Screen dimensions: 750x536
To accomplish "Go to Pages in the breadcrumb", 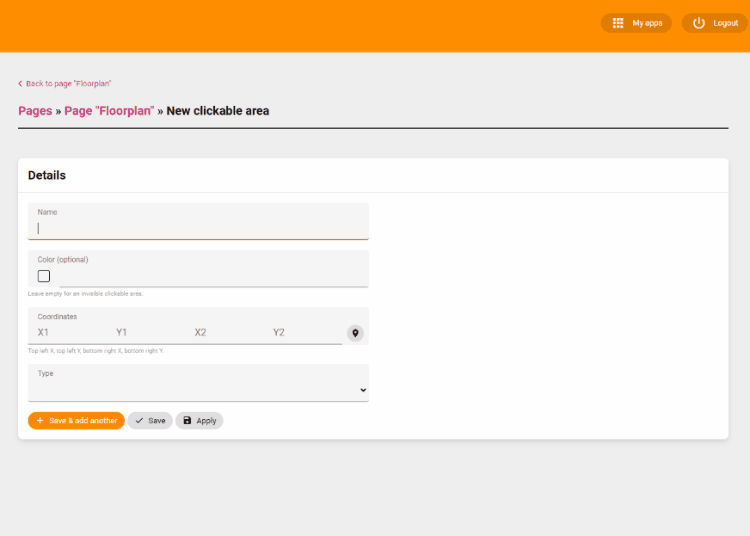I will click(35, 111).
